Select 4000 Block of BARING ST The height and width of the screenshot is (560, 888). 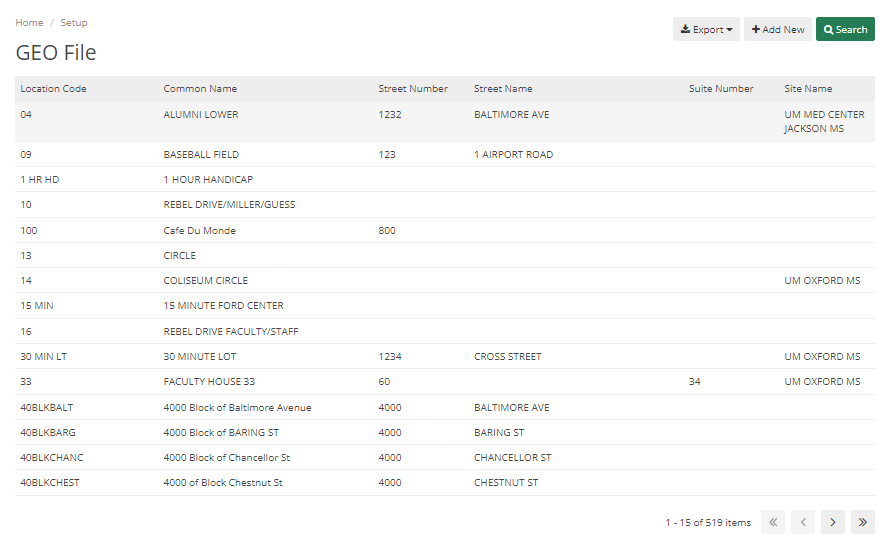pos(221,433)
